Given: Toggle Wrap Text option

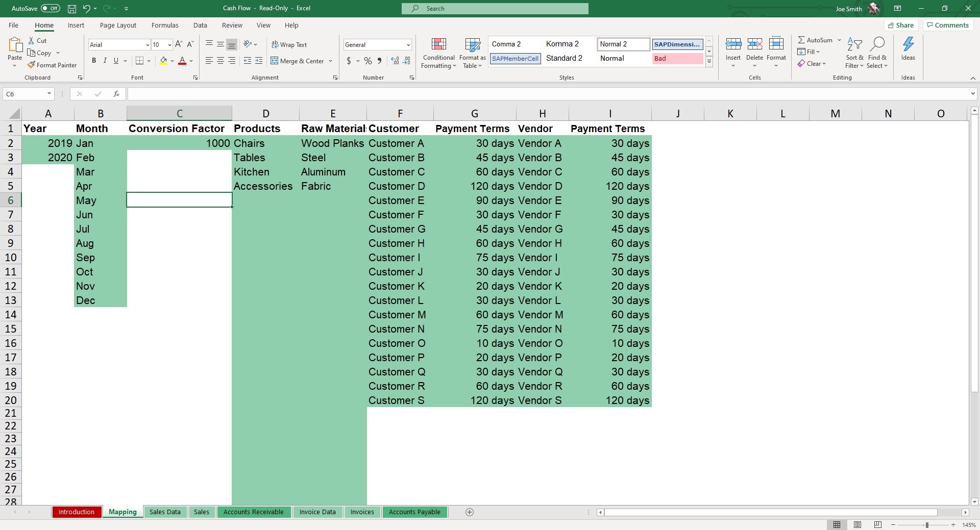Looking at the screenshot, I should point(289,44).
